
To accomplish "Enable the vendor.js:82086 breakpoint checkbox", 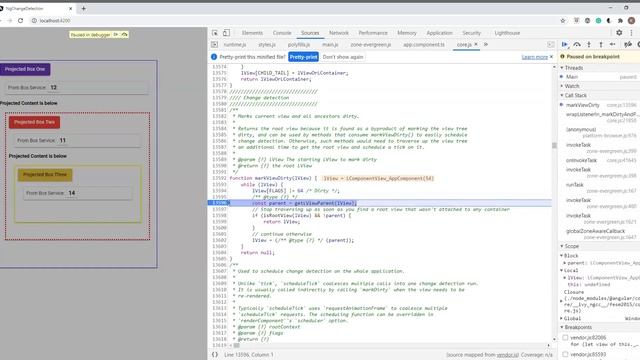I will pyautogui.click(x=565, y=338).
